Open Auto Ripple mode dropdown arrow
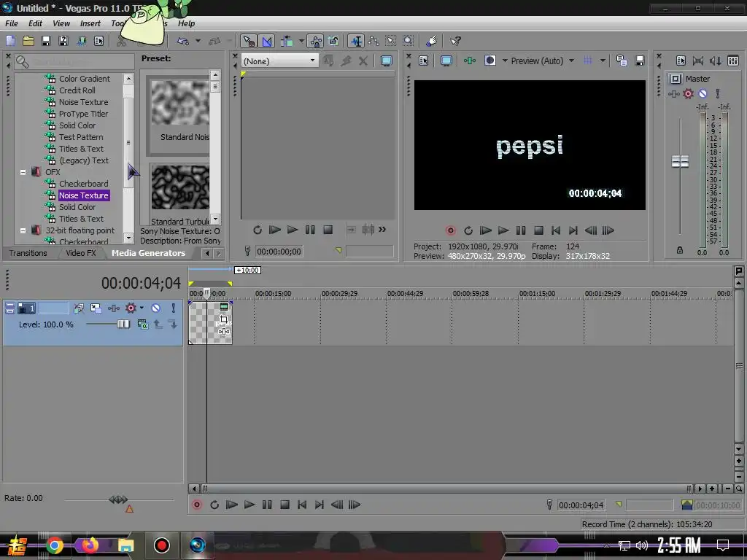The image size is (747, 560). click(x=301, y=41)
